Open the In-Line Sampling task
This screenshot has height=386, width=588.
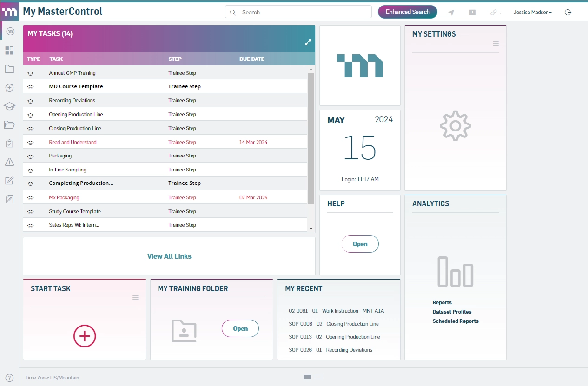(x=67, y=170)
